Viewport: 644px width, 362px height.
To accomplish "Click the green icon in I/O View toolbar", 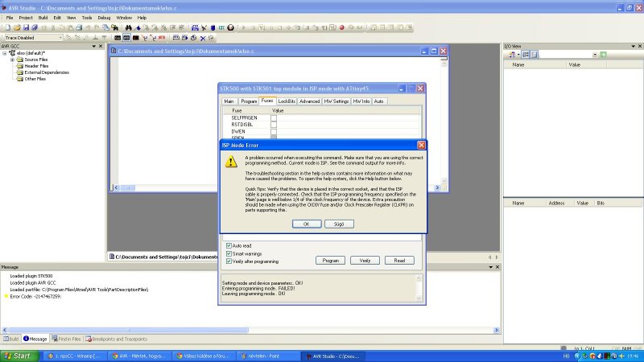I will click(x=603, y=55).
